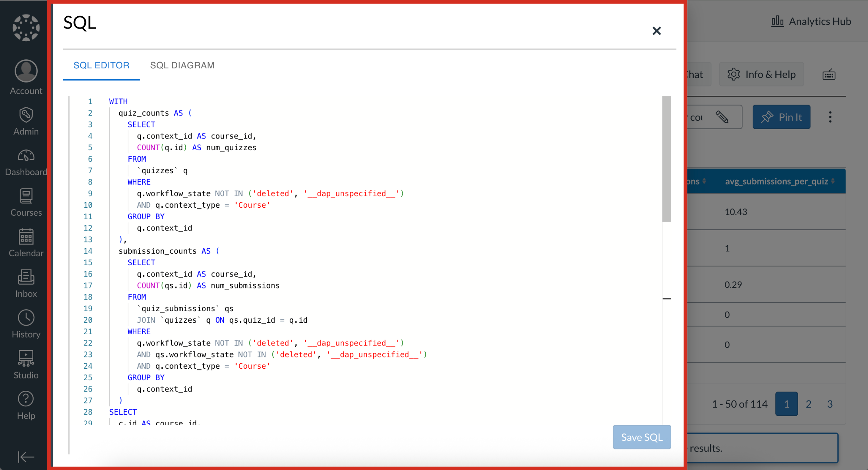The height and width of the screenshot is (470, 868).
Task: Click 'Course' string on line 10
Action: (252, 205)
